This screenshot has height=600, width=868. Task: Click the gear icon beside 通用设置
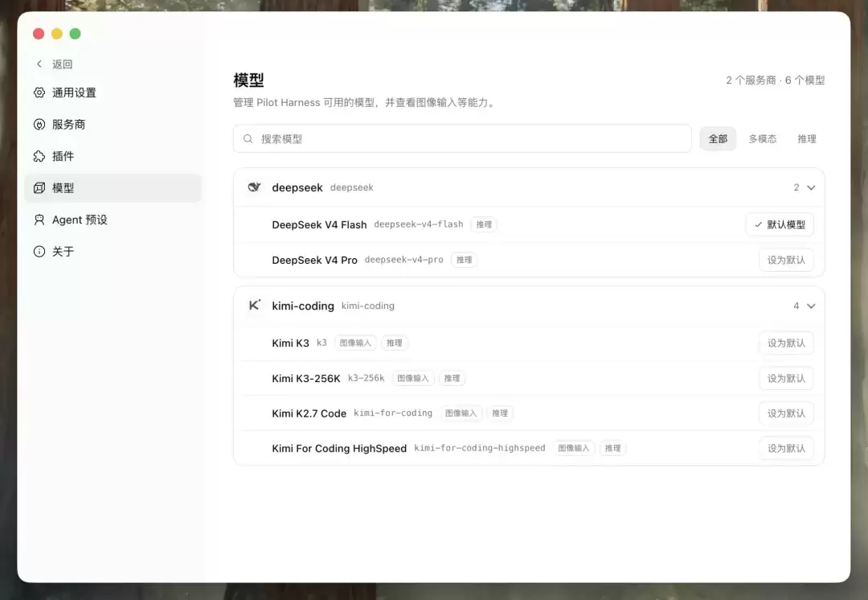click(x=39, y=92)
